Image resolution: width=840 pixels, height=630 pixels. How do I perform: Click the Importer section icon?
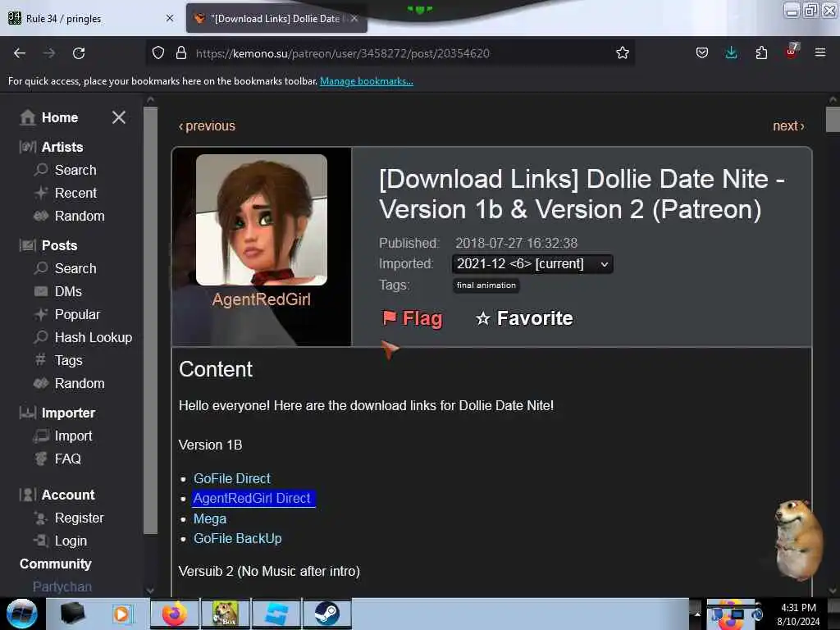click(28, 413)
